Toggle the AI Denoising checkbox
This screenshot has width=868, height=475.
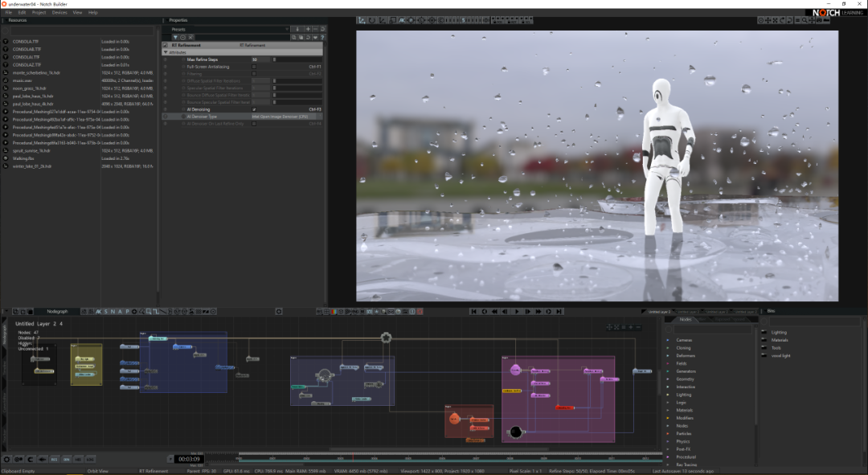[x=254, y=109]
